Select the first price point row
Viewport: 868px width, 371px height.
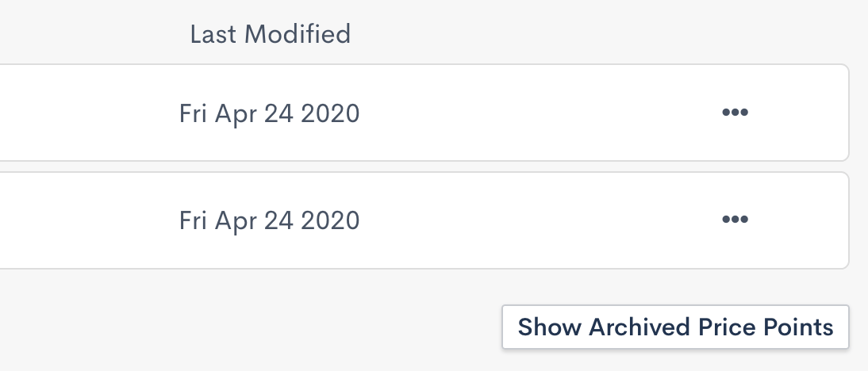click(476, 113)
